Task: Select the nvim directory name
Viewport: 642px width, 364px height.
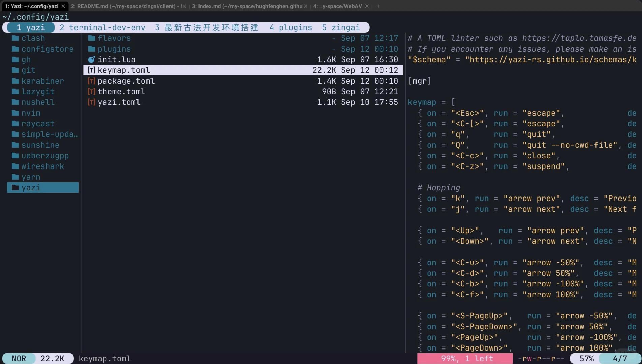Action: point(31,113)
